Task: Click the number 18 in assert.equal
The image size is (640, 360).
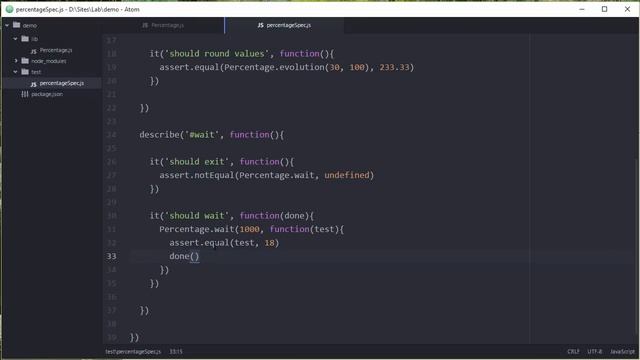Action: [x=269, y=243]
